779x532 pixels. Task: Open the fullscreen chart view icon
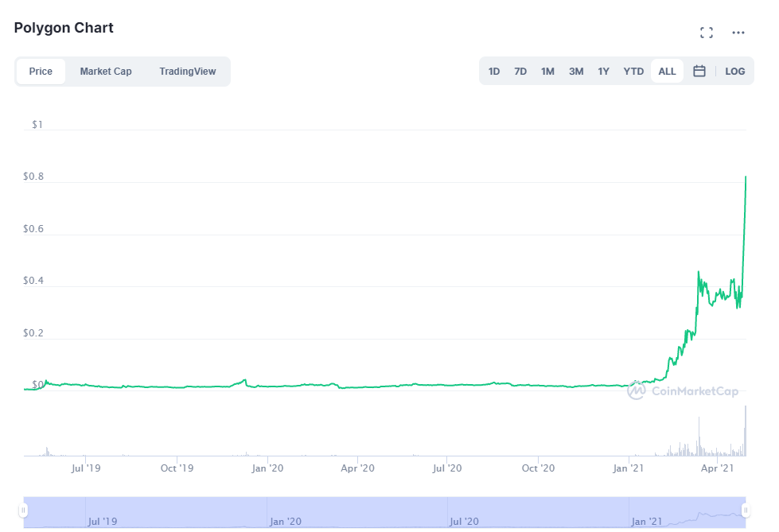pyautogui.click(x=707, y=33)
